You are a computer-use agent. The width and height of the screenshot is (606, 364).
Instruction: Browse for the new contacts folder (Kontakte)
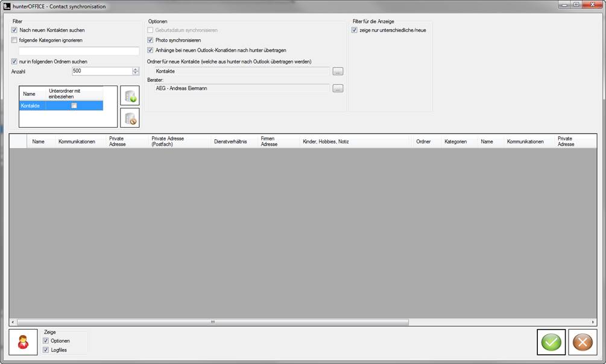[x=338, y=71]
